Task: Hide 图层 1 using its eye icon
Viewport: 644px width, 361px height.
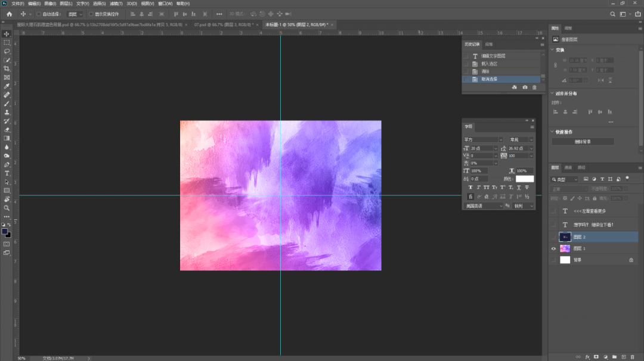Action: pyautogui.click(x=553, y=248)
